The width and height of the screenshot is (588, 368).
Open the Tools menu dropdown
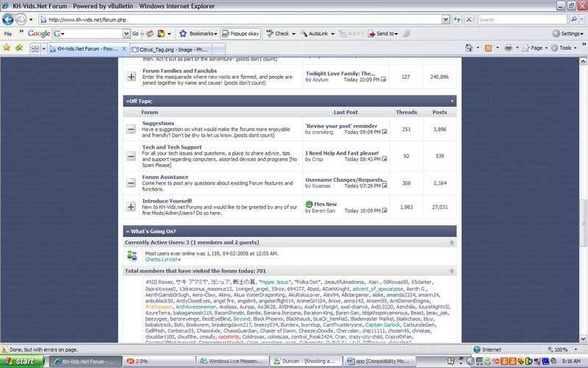click(576, 48)
